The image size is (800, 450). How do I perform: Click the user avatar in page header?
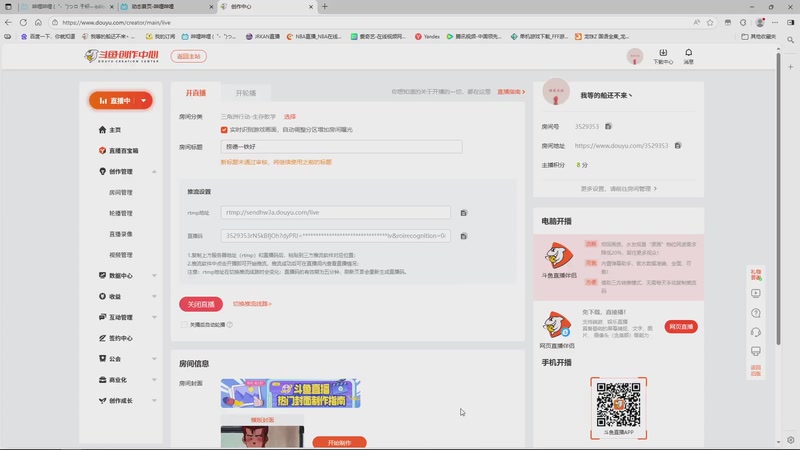point(635,56)
